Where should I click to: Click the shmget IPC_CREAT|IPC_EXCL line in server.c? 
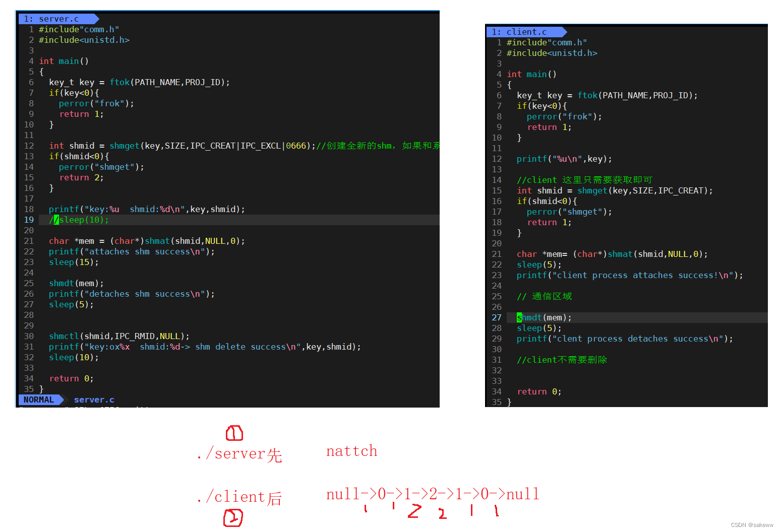[244, 146]
